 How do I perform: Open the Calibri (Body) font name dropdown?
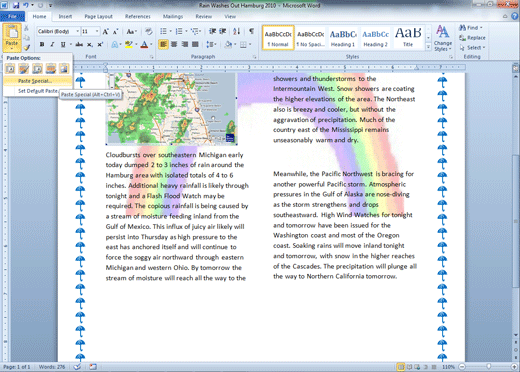pos(77,31)
